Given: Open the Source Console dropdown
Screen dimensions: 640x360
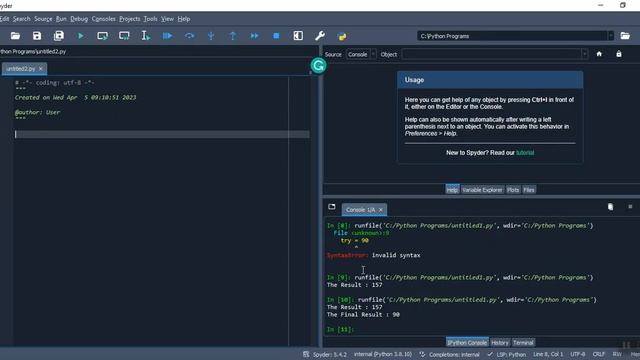Looking at the screenshot, I should click(x=361, y=54).
